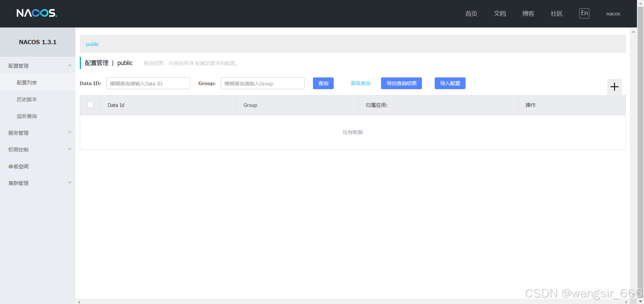Toggle the select-all checkbox in the table header

[x=90, y=105]
